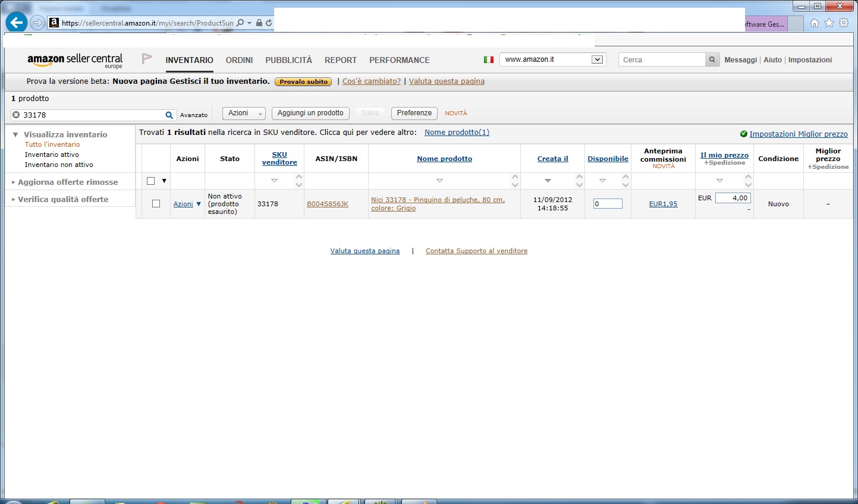Open the Messaggi link
This screenshot has width=858, height=504.
tap(741, 60)
